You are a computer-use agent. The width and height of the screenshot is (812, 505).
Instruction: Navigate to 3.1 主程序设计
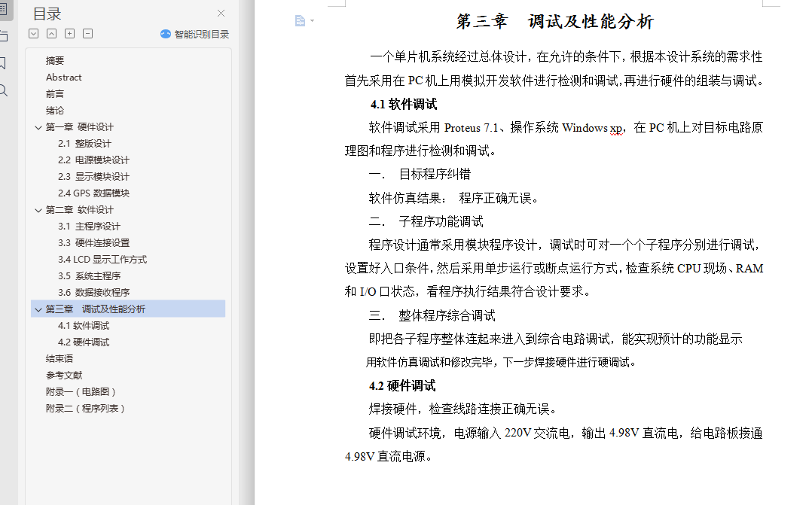[x=89, y=226]
